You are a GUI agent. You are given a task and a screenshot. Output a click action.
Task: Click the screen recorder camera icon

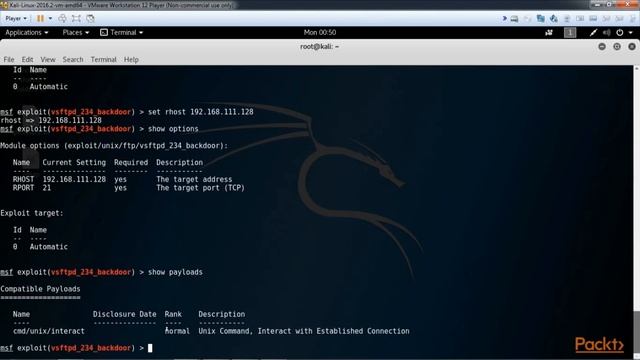[549, 32]
